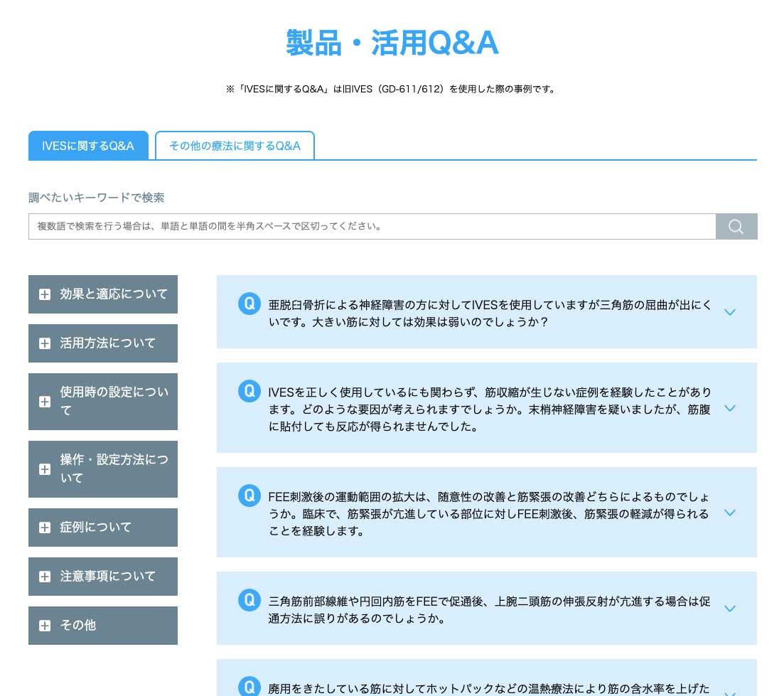Select the IVESに関するQ&A tab
The height and width of the screenshot is (696, 784).
pos(88,146)
